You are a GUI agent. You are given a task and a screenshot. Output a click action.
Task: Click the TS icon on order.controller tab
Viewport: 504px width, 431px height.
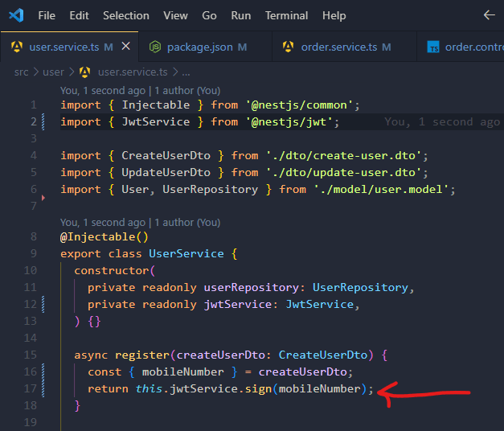click(x=433, y=47)
